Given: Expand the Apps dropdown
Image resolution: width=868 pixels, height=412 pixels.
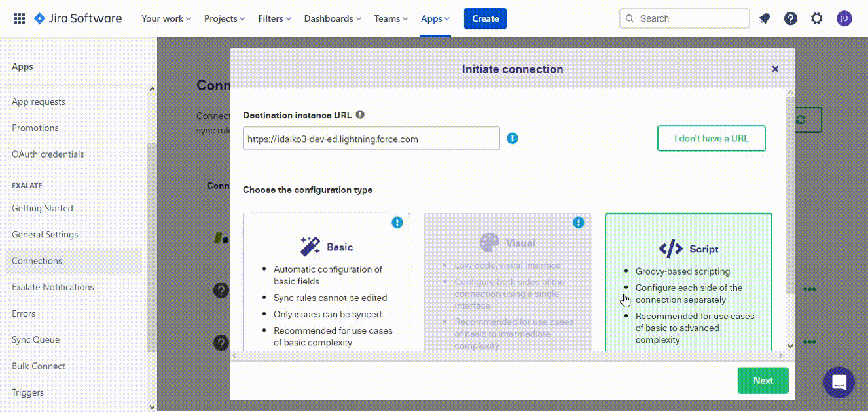Looking at the screenshot, I should [x=435, y=18].
